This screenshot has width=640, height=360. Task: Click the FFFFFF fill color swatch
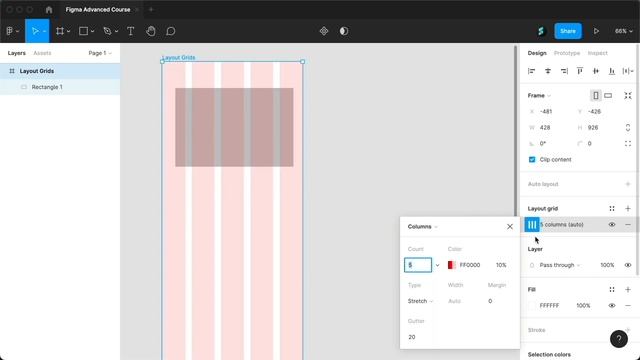532,306
